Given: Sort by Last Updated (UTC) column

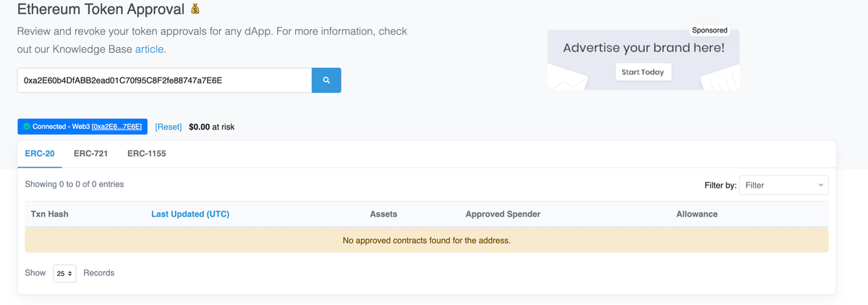Looking at the screenshot, I should (190, 214).
